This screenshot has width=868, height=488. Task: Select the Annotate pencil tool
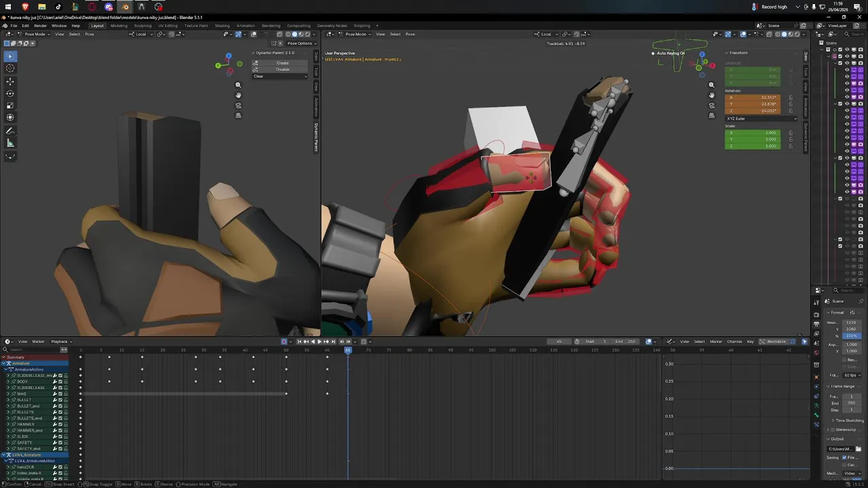(10, 131)
